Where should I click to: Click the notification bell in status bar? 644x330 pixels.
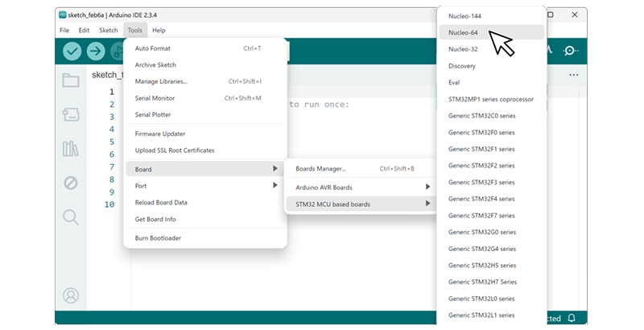[x=572, y=318]
